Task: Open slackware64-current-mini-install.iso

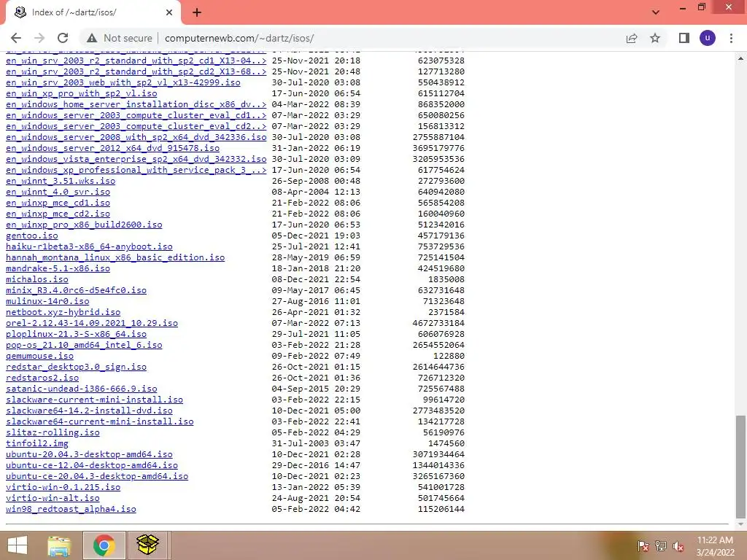Action: point(99,422)
